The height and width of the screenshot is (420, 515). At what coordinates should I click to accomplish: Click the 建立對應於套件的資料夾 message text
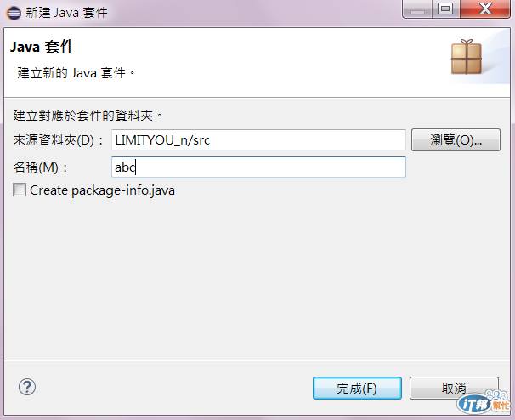pos(88,116)
